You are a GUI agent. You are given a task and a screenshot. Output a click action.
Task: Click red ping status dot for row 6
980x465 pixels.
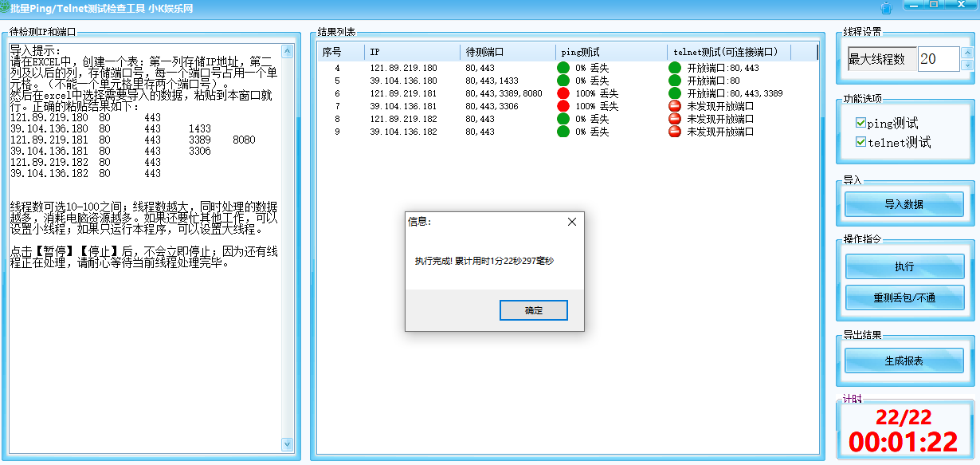[x=563, y=93]
